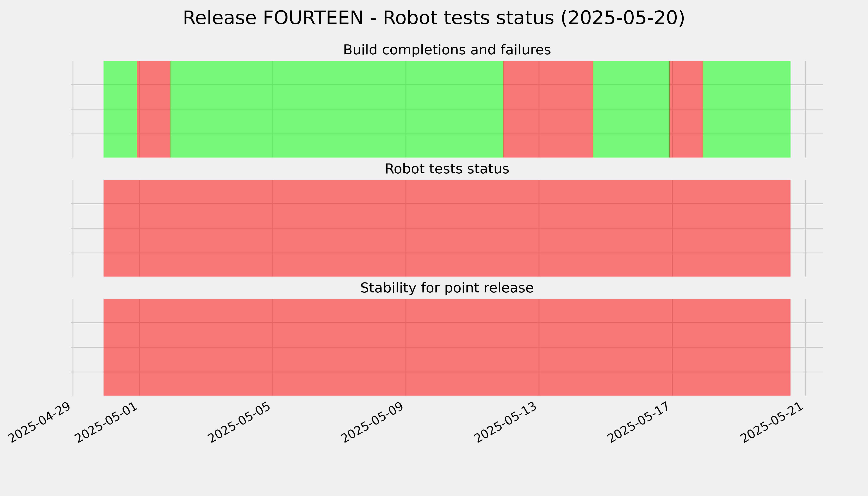
Task: Select the 2025-05-13 date axis label
Action: tap(507, 422)
